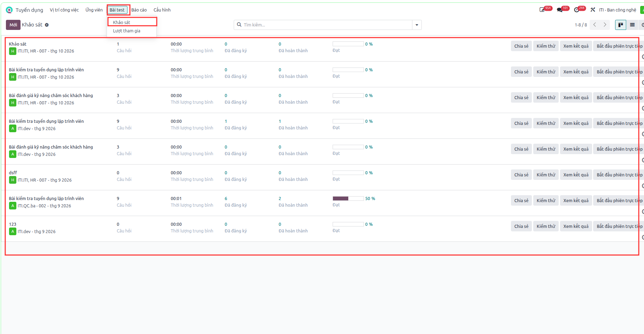
Task: Open the Bài test menu
Action: [117, 10]
